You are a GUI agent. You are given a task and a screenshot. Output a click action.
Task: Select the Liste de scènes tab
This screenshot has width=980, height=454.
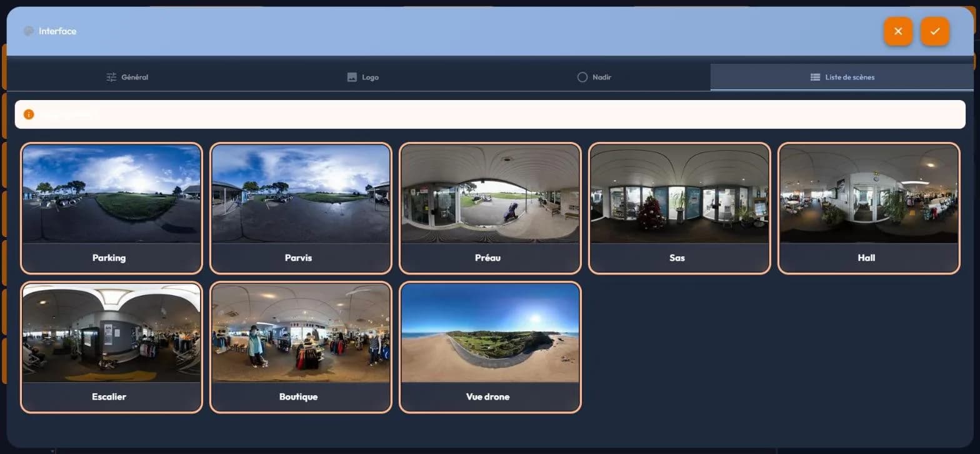click(x=842, y=78)
